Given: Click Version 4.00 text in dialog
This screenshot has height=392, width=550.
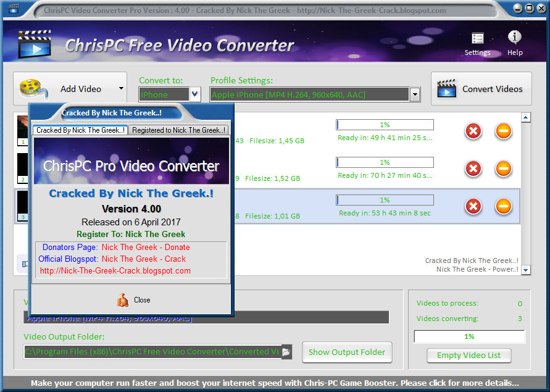Looking at the screenshot, I should tap(131, 209).
